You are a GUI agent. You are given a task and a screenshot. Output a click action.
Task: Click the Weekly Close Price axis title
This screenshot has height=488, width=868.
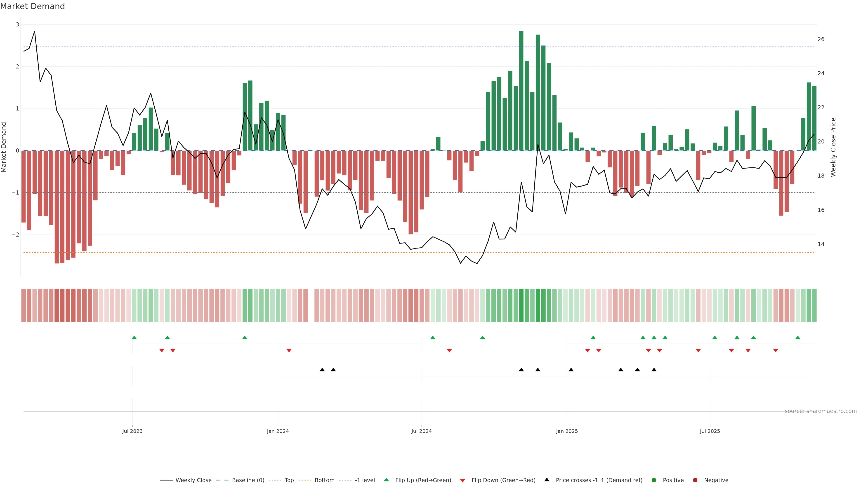(833, 147)
